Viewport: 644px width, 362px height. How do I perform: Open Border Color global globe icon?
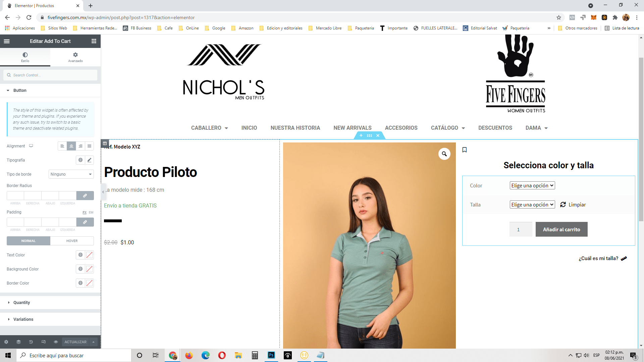80,283
